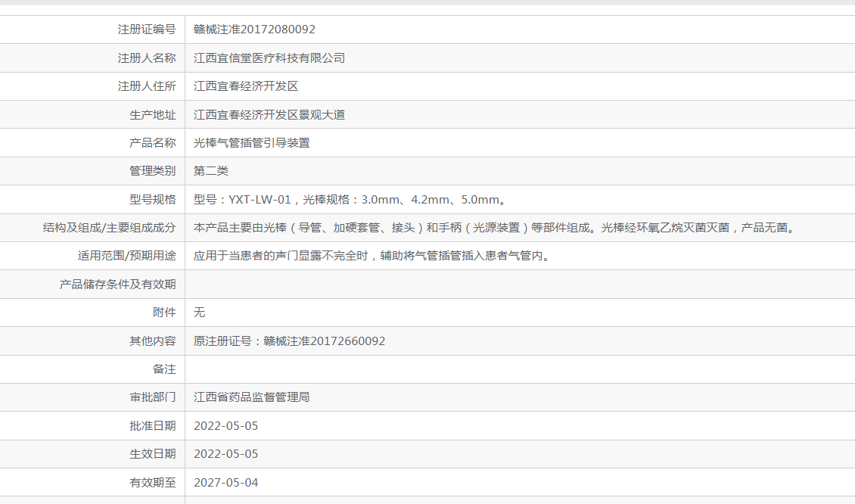Click the 附件 label
This screenshot has width=855, height=504.
165,312
